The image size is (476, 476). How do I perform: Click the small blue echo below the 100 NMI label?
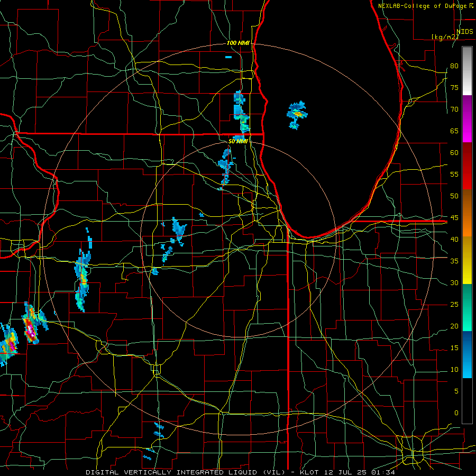(228, 57)
